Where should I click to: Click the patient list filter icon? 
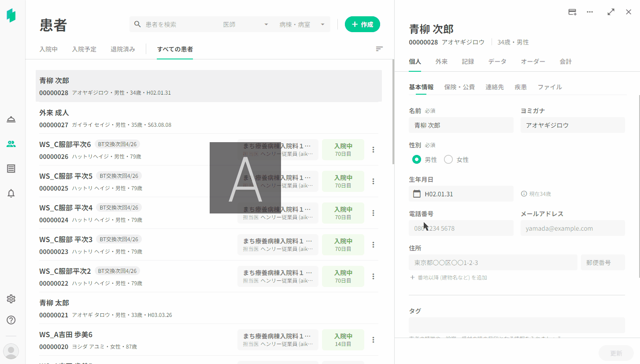(x=379, y=49)
